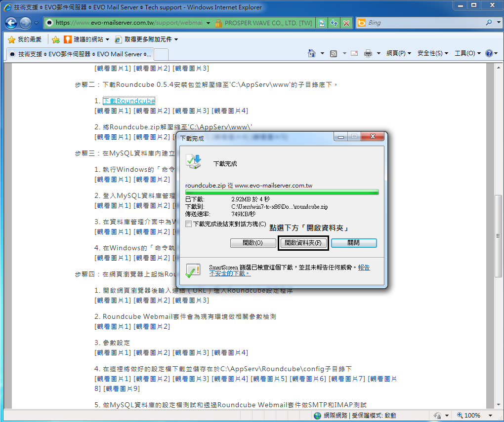Click the tab page favicon icon
504x422 pixels.
[x=12, y=54]
